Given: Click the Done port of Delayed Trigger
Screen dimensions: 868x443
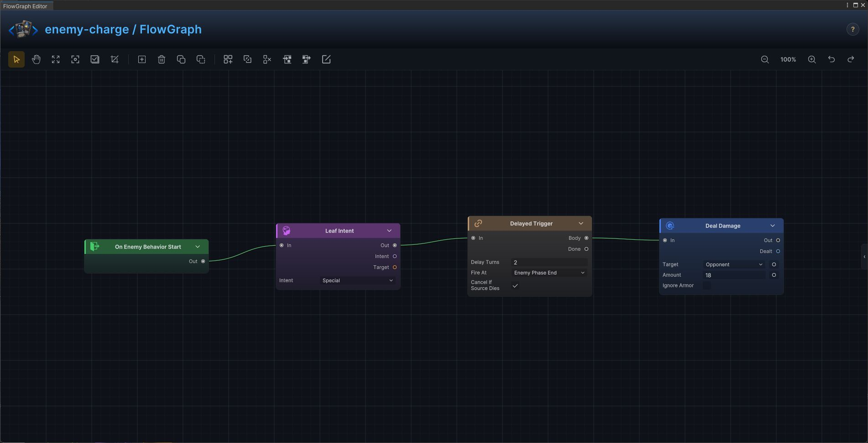Looking at the screenshot, I should tap(586, 249).
